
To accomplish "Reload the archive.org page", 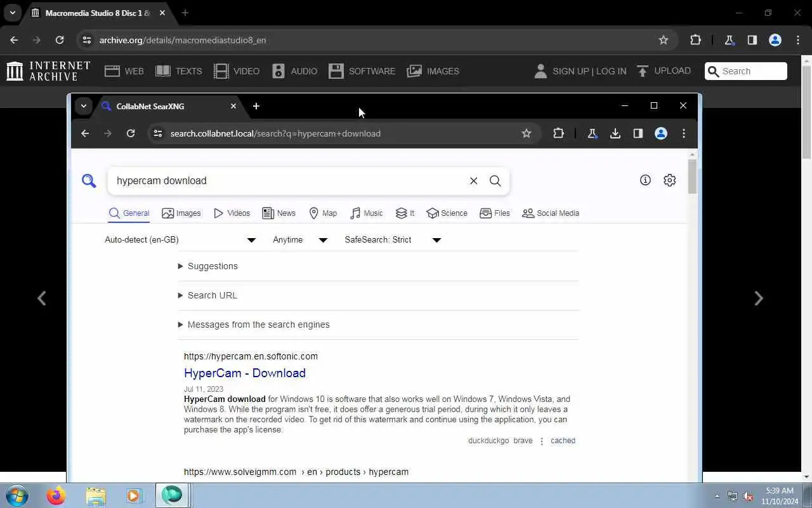I will [x=60, y=40].
